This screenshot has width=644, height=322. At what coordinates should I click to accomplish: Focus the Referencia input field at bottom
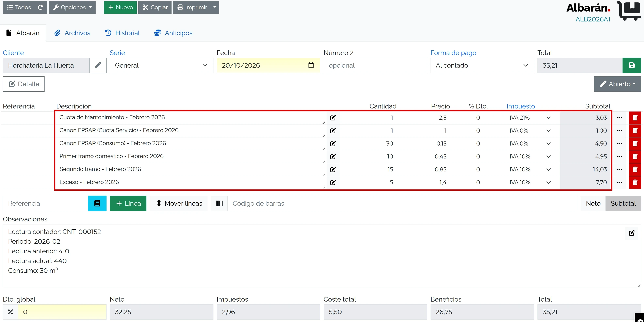(46, 203)
